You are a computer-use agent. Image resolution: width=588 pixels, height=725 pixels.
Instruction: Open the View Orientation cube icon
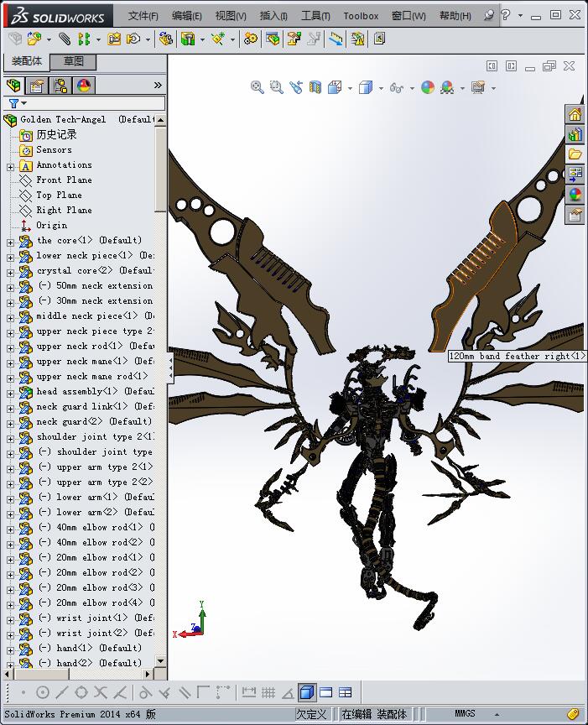pos(335,87)
